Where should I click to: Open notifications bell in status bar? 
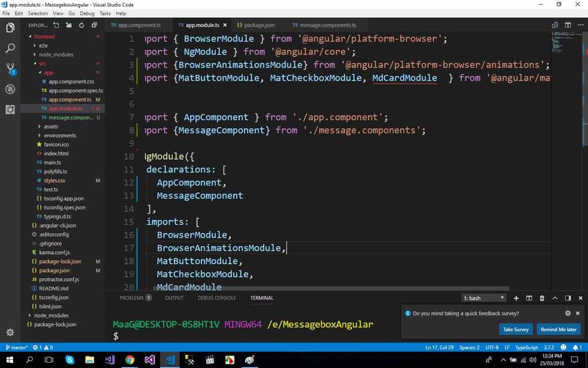(577, 347)
